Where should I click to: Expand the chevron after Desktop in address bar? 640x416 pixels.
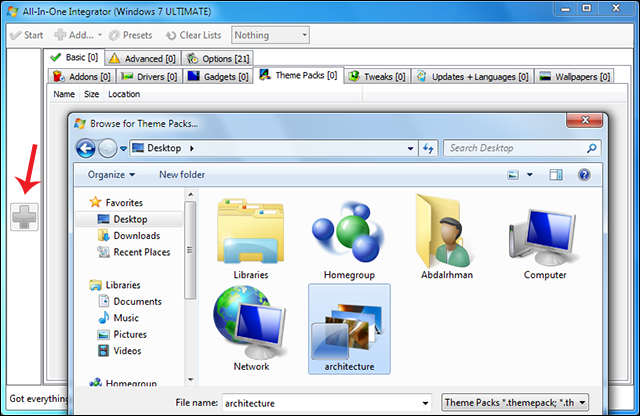pyautogui.click(x=192, y=148)
